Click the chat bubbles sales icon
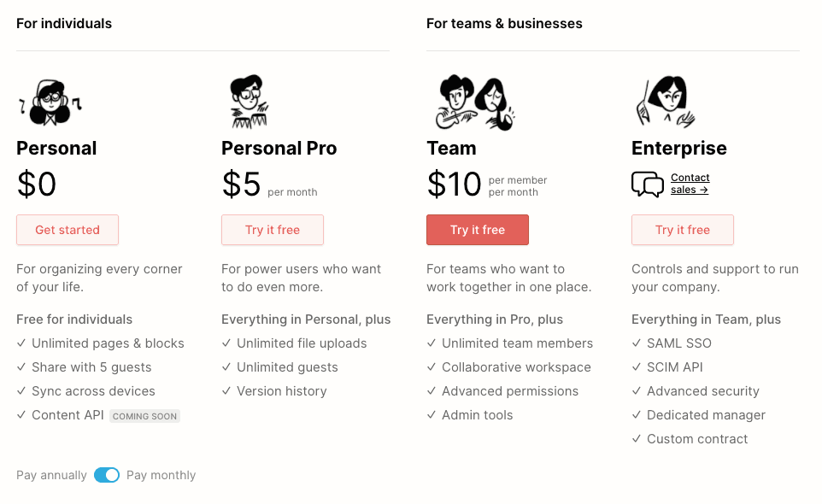The width and height of the screenshot is (822, 504). coord(647,184)
